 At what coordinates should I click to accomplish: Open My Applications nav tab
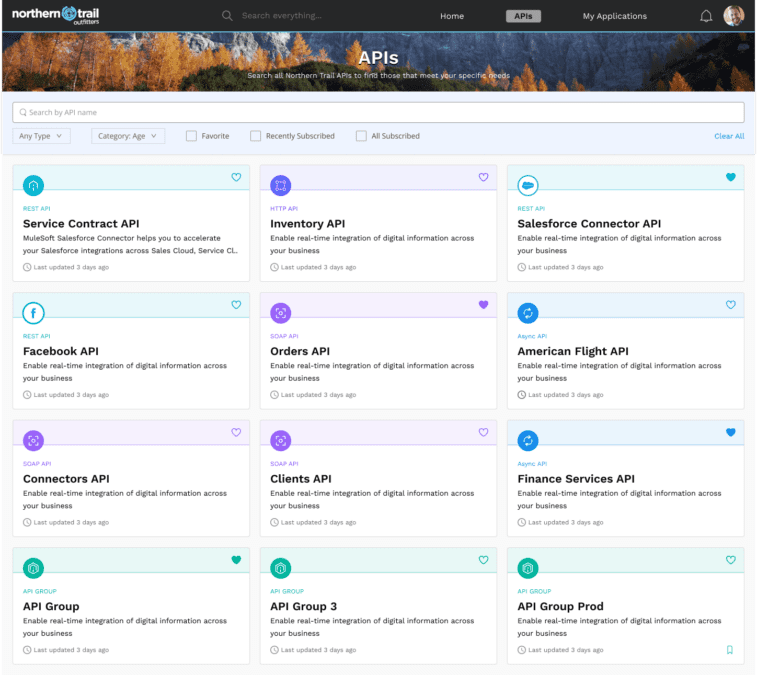pyautogui.click(x=615, y=16)
